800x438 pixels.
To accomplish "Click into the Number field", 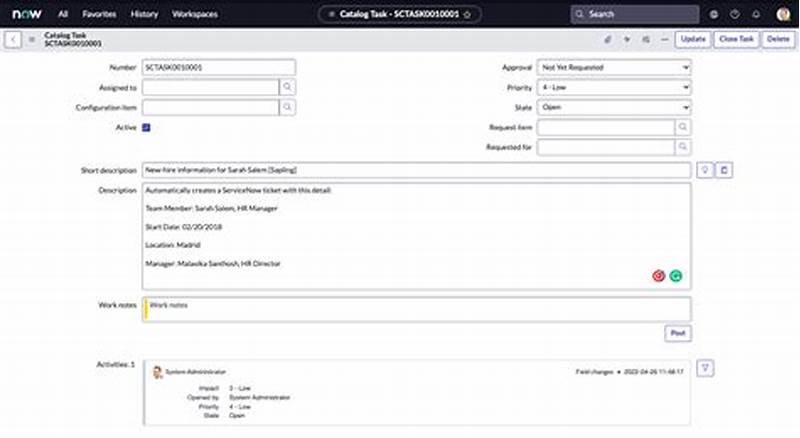I will [219, 67].
